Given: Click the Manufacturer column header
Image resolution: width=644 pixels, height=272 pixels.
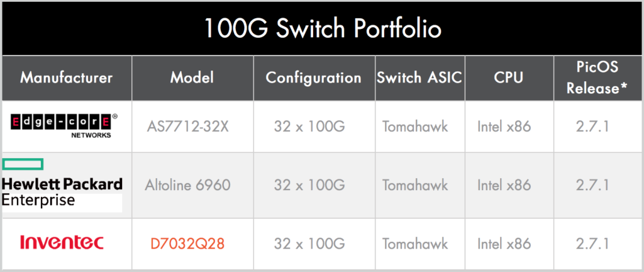Looking at the screenshot, I should (67, 77).
